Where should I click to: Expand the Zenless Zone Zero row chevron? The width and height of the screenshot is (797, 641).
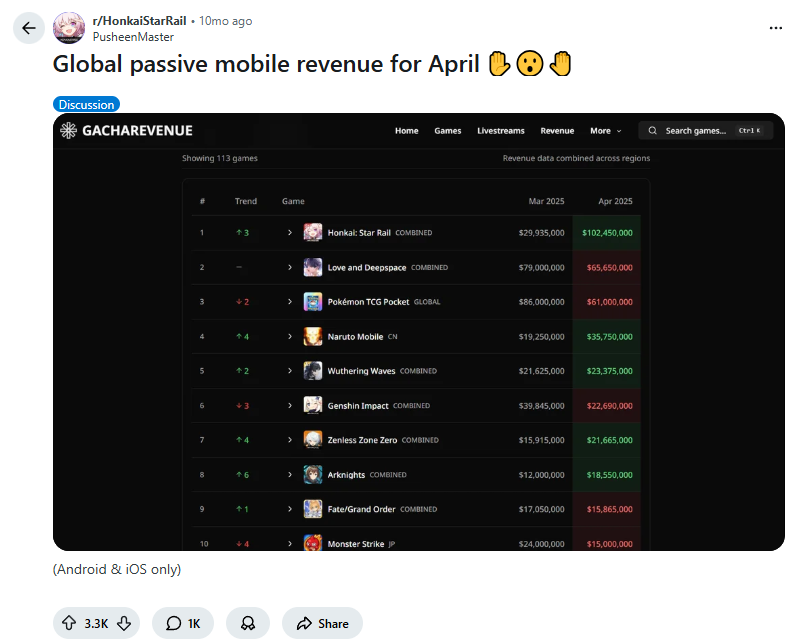pyautogui.click(x=290, y=440)
